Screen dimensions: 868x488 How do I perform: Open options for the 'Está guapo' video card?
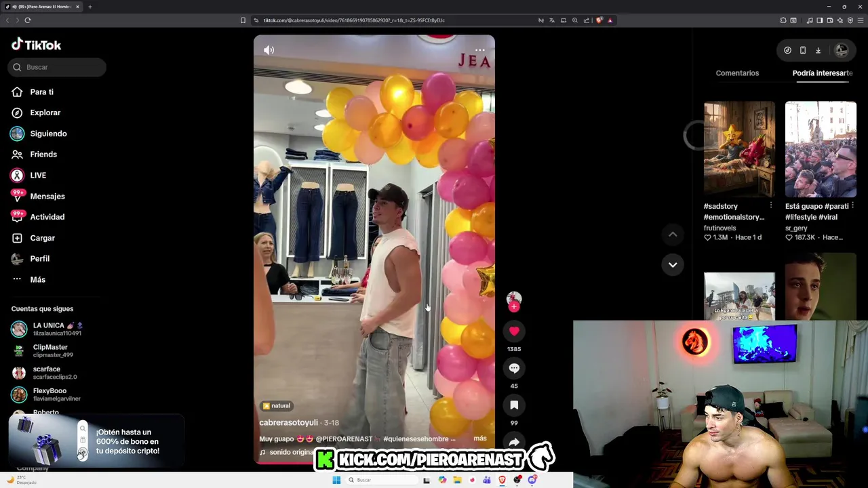tap(852, 205)
